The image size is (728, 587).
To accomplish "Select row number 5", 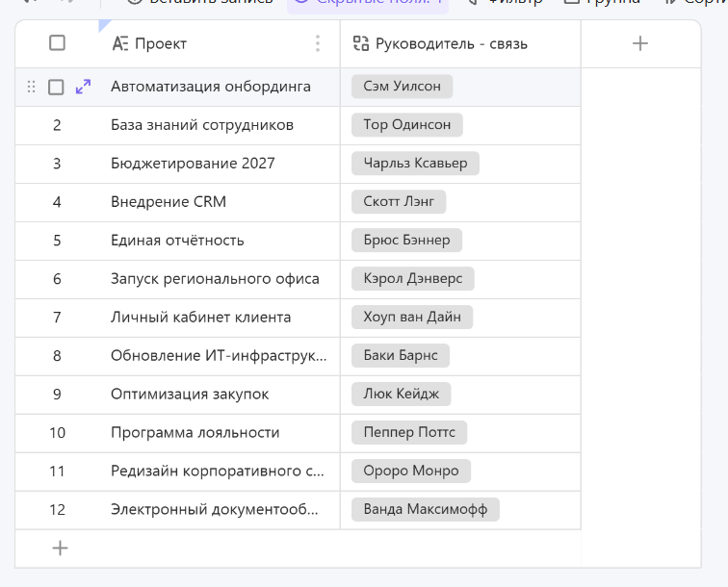I will pos(57,241).
